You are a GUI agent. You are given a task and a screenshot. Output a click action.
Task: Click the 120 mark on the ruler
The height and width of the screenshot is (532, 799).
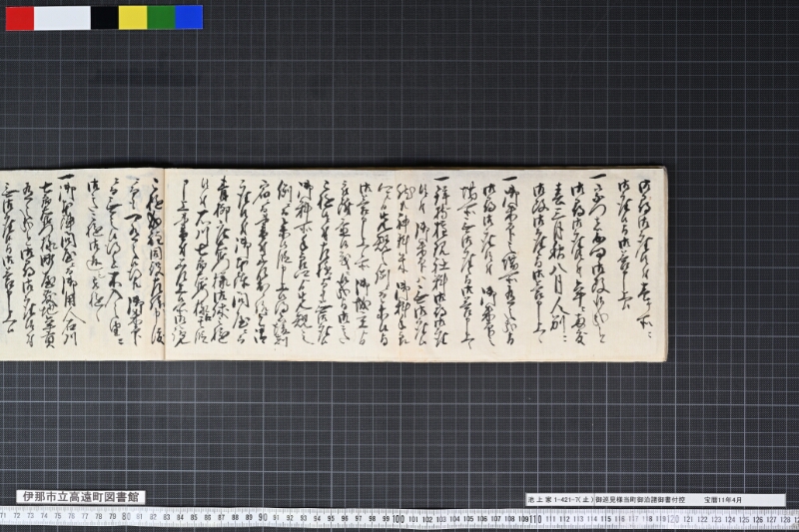(x=672, y=519)
